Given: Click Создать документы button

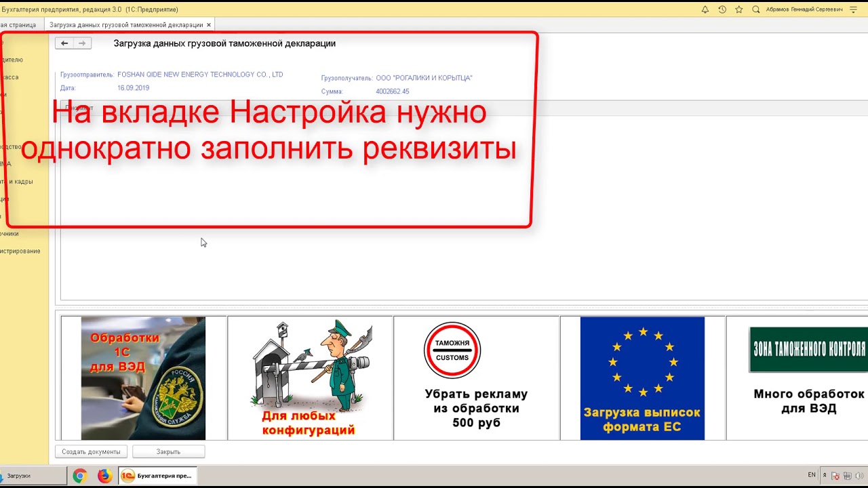Looking at the screenshot, I should 91,451.
